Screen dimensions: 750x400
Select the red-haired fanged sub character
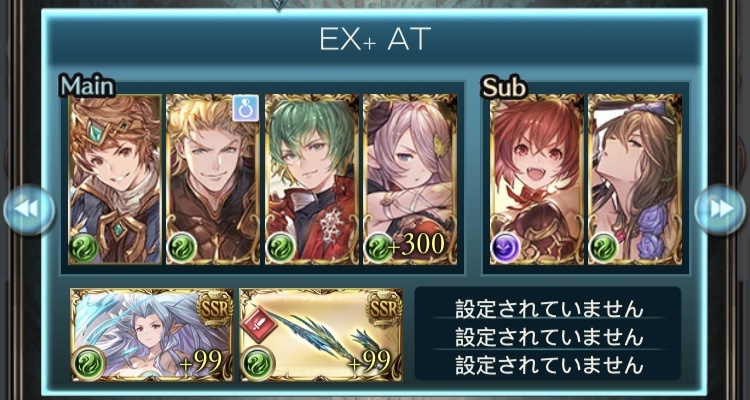[x=537, y=179]
